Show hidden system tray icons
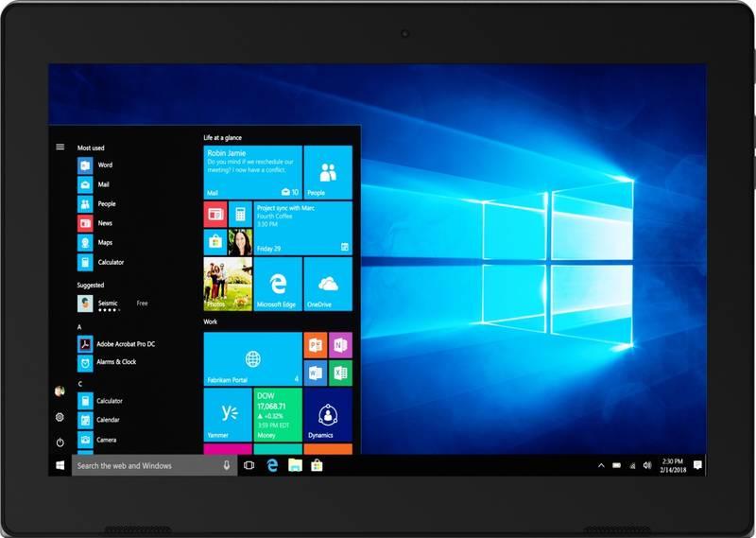This screenshot has height=538, width=756. pos(601,465)
